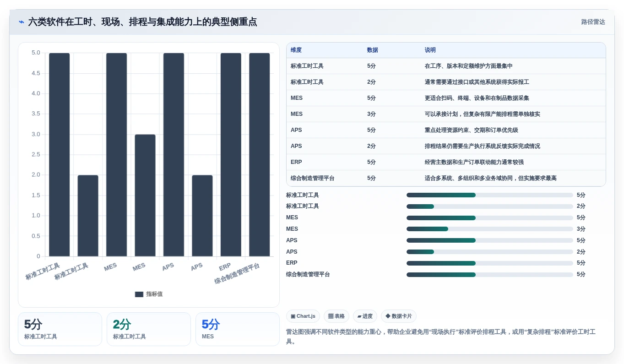Click the cell 更适合扫码、终端、设备和在制品数据采集
The height and width of the screenshot is (364, 624).
click(477, 98)
